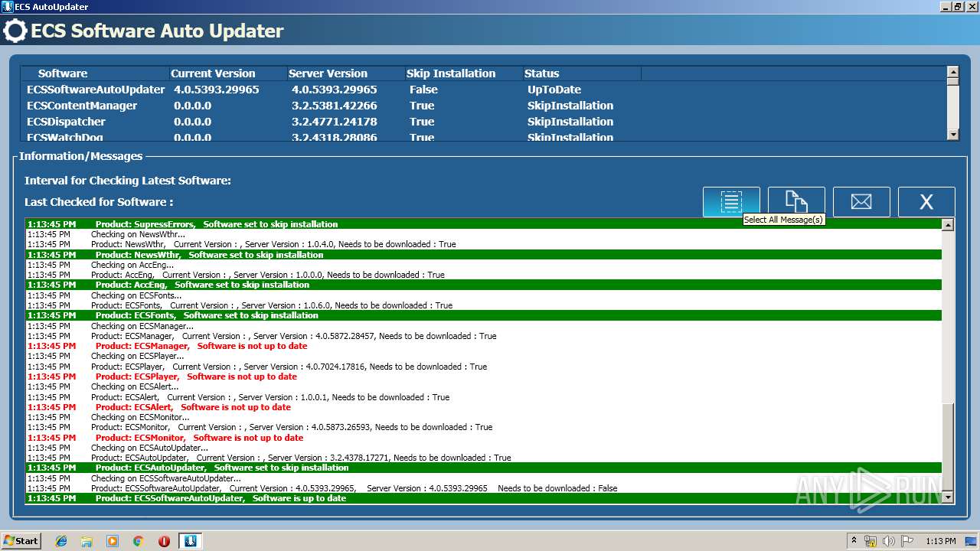The width and height of the screenshot is (980, 551).
Task: Select the green ECSFonts skip installation message
Action: point(484,315)
